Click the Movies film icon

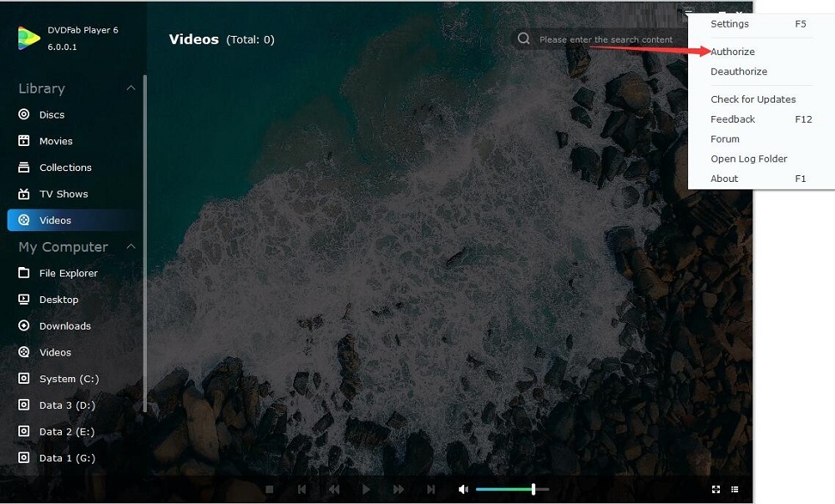tap(24, 140)
